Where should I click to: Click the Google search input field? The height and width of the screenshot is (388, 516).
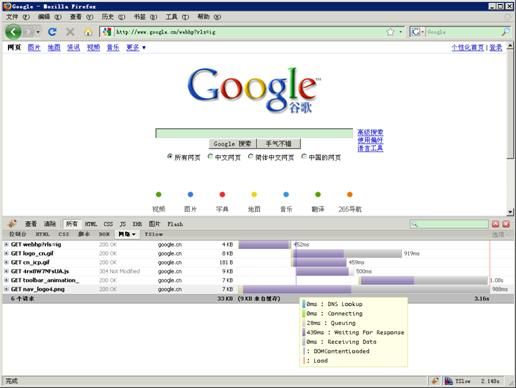click(254, 133)
